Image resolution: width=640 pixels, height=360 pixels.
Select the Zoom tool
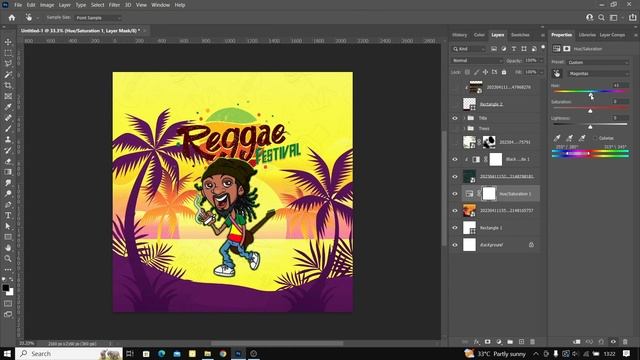[8, 258]
